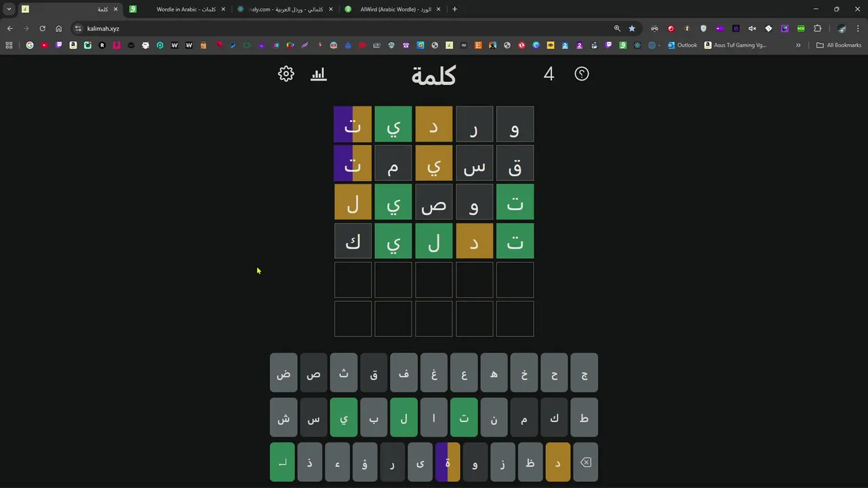Open a new browser tab
Image resolution: width=868 pixels, height=488 pixels.
click(454, 9)
